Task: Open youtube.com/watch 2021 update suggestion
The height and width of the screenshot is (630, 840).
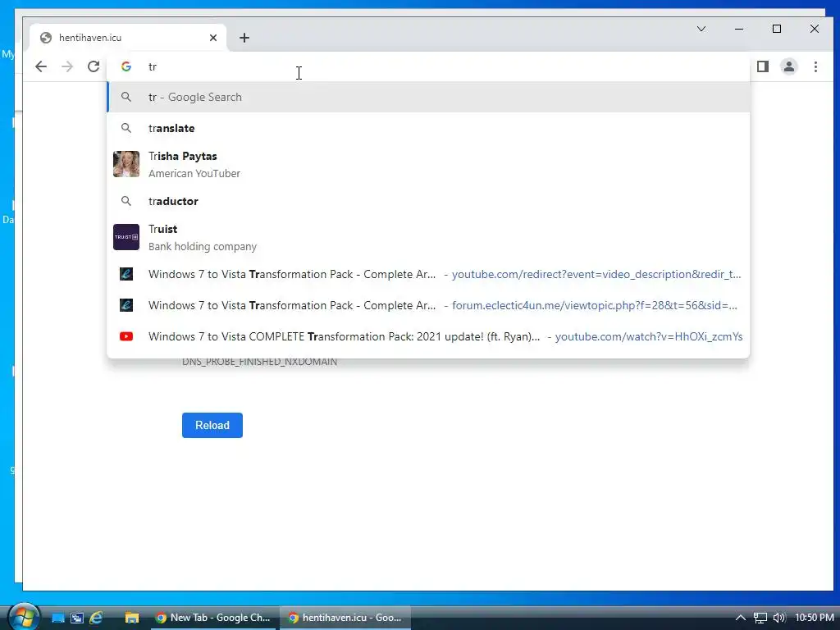Action: coord(428,336)
